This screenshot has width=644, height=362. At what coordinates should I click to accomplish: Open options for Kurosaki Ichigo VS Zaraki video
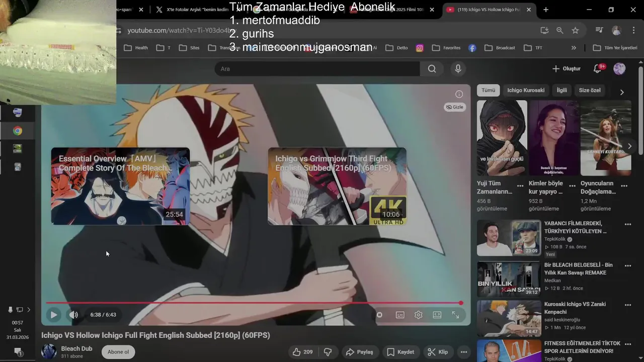(x=628, y=305)
